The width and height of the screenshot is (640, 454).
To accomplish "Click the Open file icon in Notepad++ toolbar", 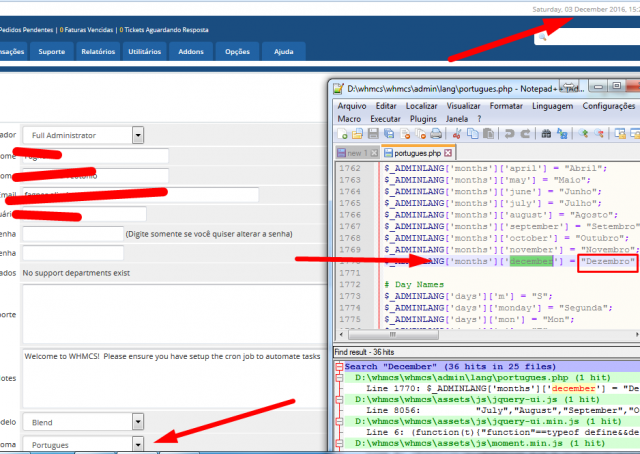I will coord(357,134).
